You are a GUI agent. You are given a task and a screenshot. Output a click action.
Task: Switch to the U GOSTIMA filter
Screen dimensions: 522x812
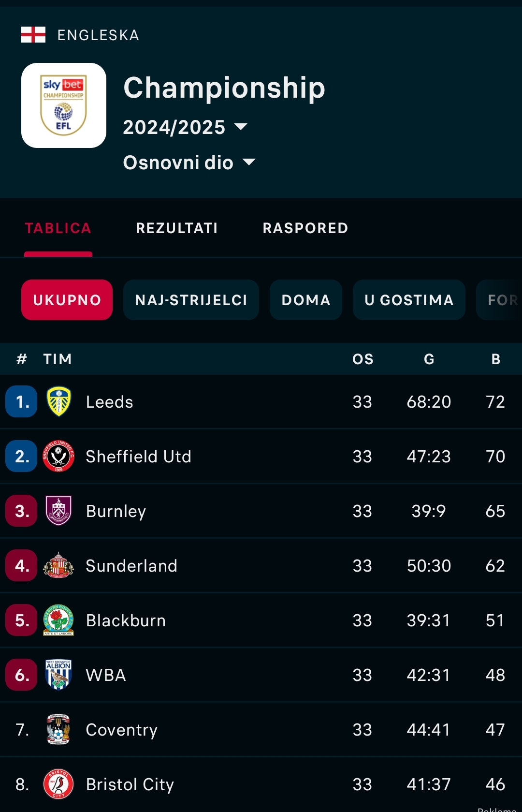(409, 300)
